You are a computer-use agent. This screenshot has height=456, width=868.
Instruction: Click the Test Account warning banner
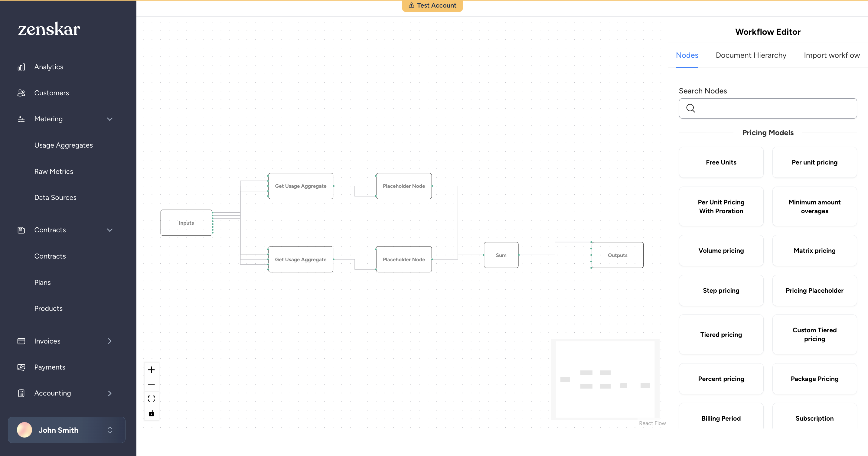coord(432,5)
